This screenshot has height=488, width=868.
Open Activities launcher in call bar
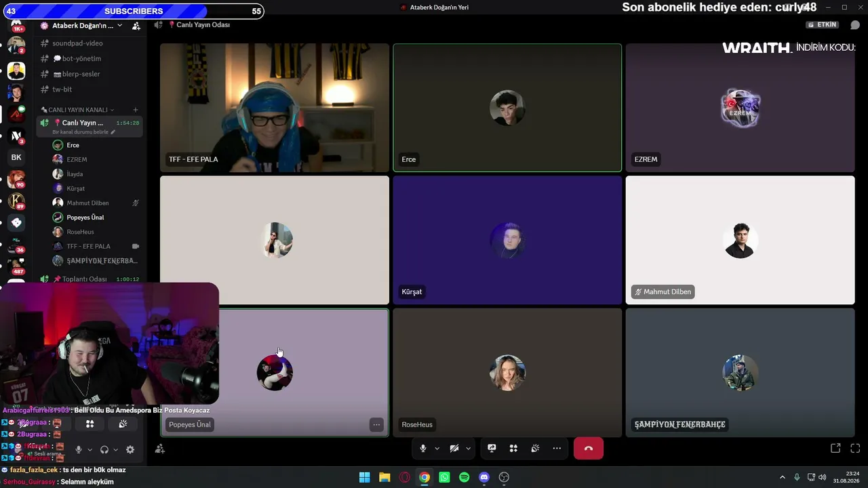pyautogui.click(x=513, y=449)
